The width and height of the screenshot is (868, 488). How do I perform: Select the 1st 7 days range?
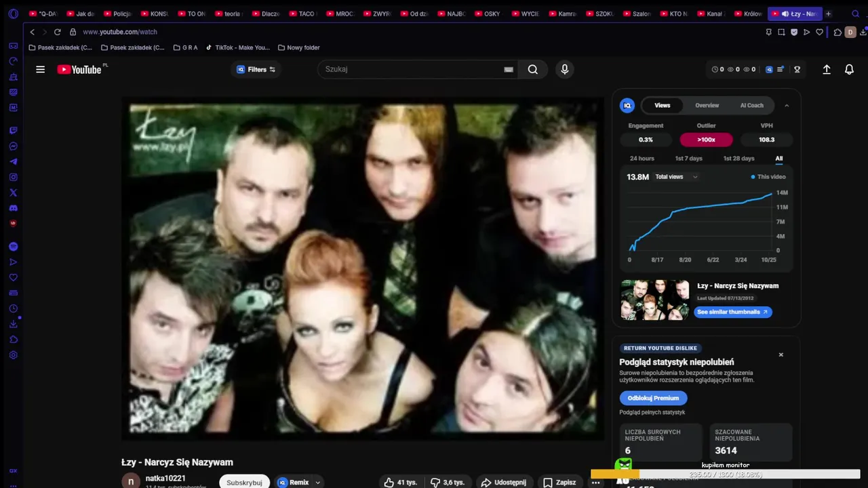tap(688, 159)
